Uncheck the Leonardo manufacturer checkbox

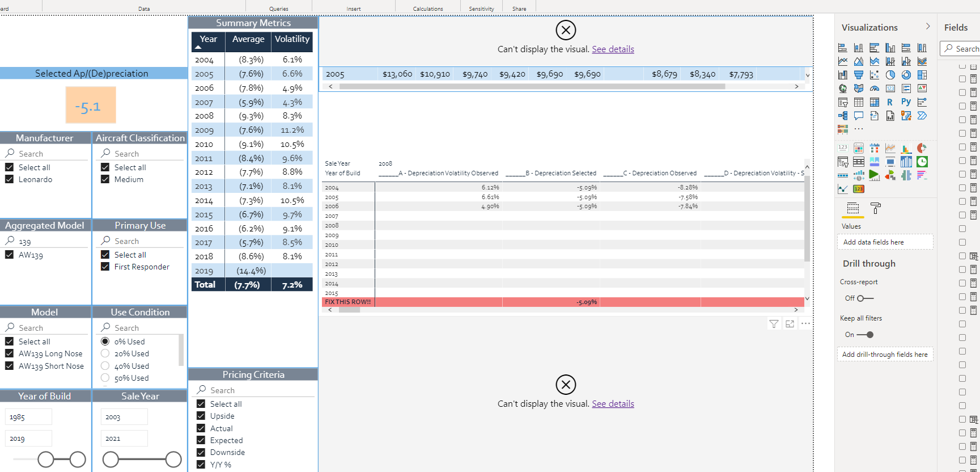click(9, 179)
